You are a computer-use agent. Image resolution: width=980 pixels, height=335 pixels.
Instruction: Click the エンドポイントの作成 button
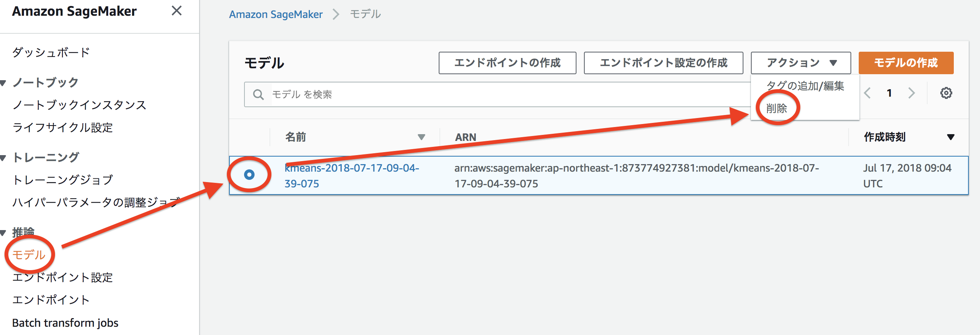(507, 63)
